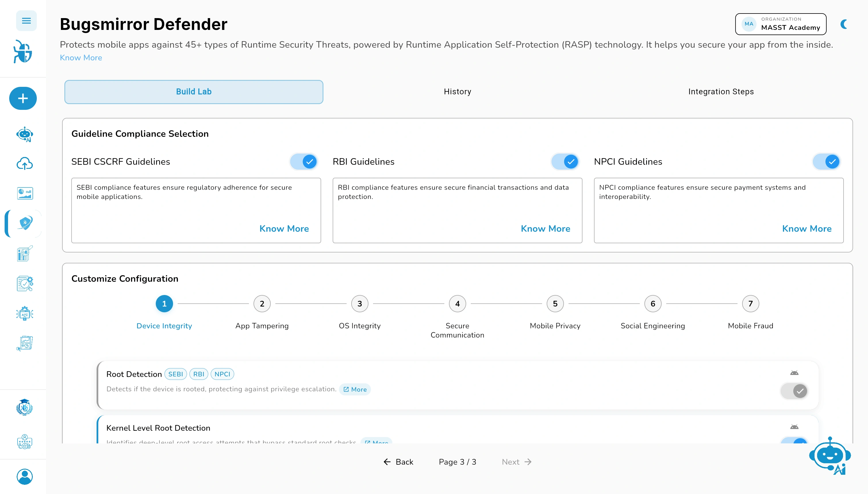This screenshot has height=494, width=868.
Task: Go to step 2 App Tampering
Action: (x=262, y=304)
